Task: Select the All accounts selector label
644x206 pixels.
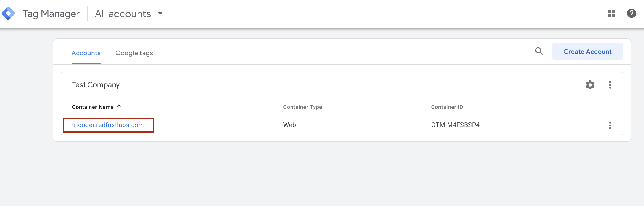Action: [123, 14]
